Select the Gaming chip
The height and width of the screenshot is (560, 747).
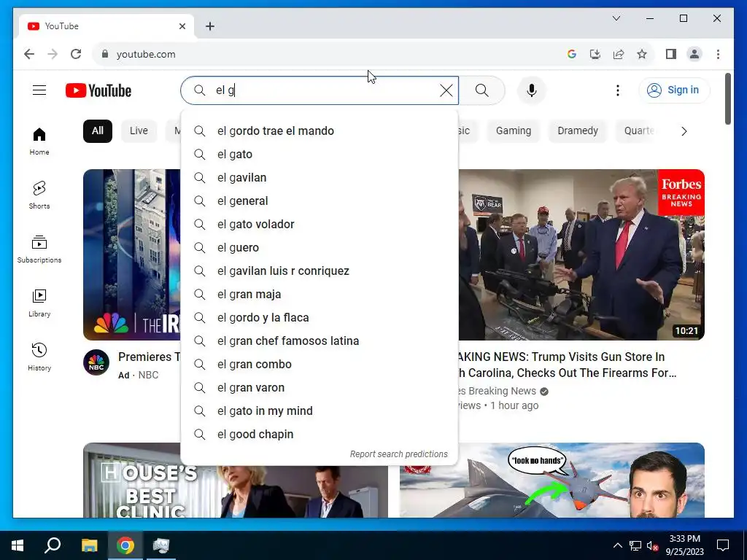(x=513, y=131)
